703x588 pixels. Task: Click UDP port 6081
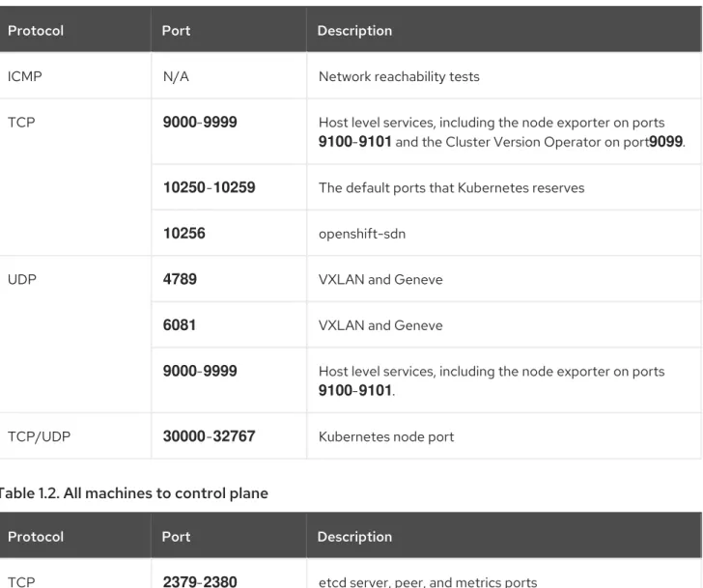(x=180, y=325)
